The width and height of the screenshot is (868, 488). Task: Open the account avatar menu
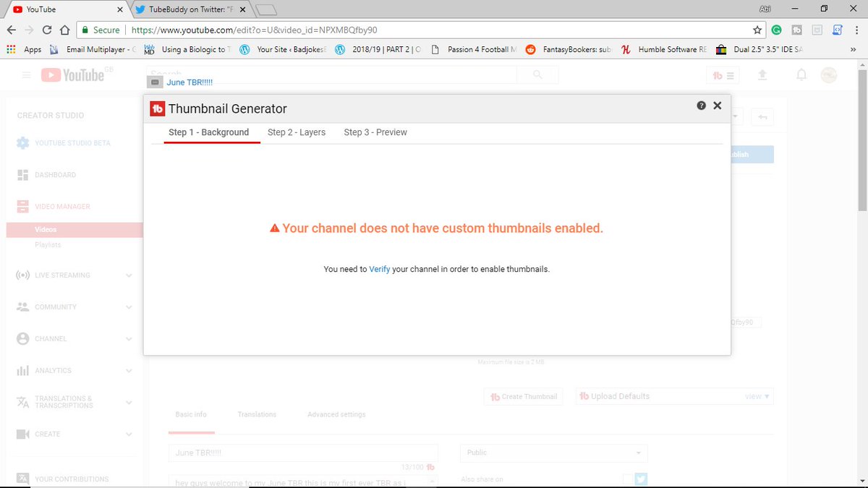coord(829,75)
